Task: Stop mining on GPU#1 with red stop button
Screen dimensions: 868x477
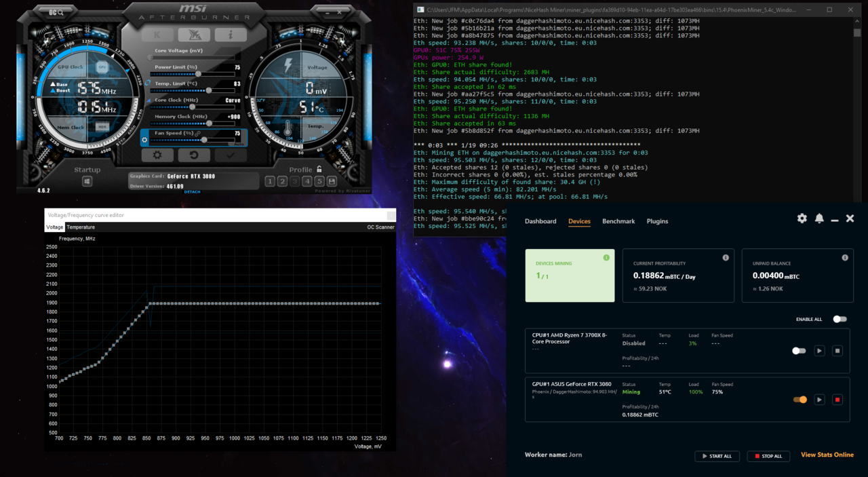Action: (837, 400)
